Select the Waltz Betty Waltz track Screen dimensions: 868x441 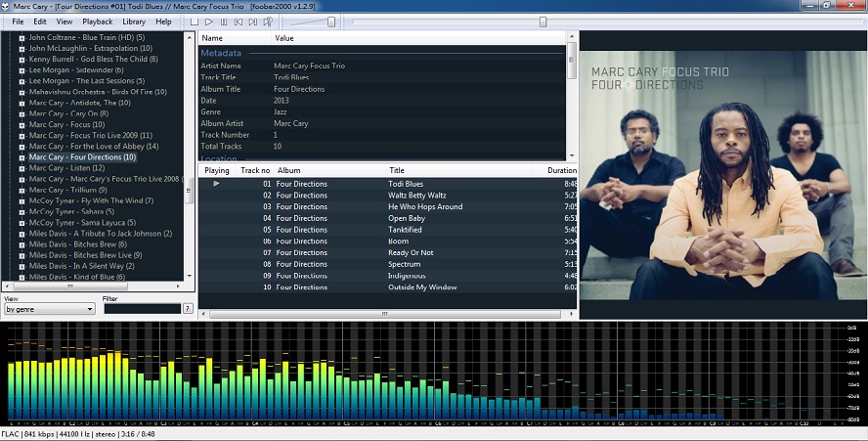(x=387, y=195)
